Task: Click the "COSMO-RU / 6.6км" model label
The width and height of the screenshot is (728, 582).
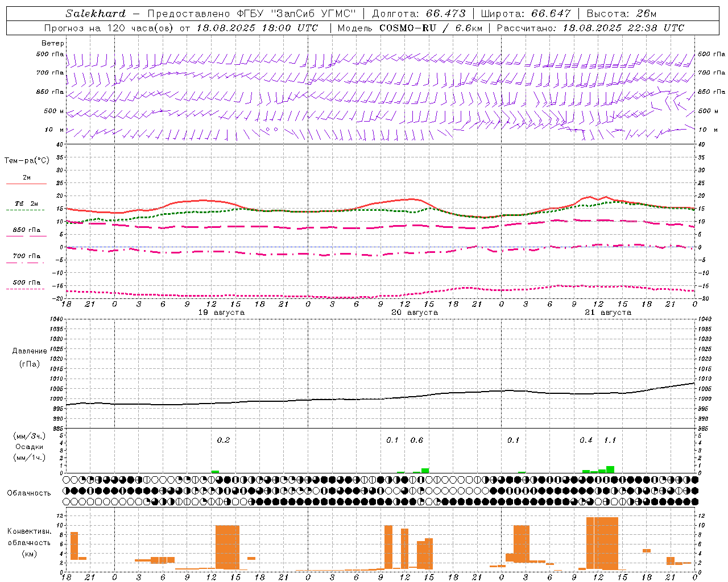Action: tap(431, 28)
